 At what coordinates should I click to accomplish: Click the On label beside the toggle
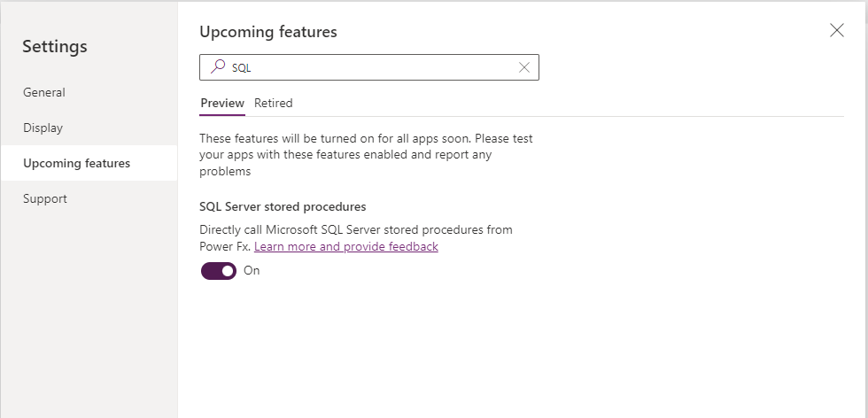[252, 271]
